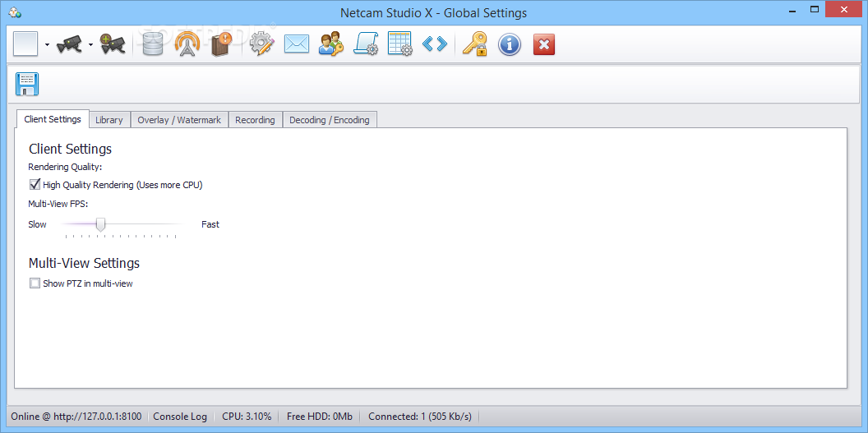This screenshot has height=433, width=868.
Task: Click the security cameras icon
Action: pos(70,44)
